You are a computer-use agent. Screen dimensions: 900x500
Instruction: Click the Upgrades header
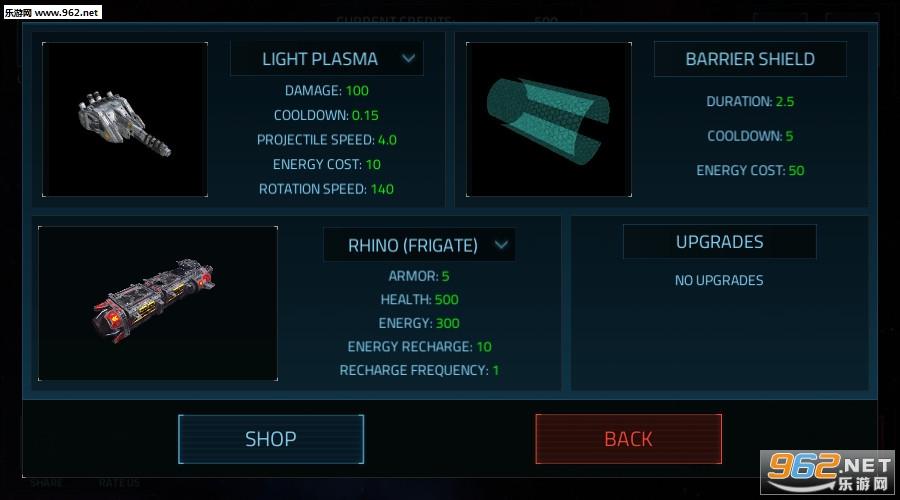719,242
